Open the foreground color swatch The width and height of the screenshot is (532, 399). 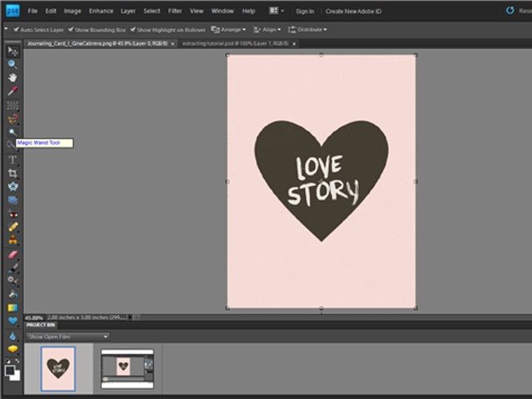10,370
